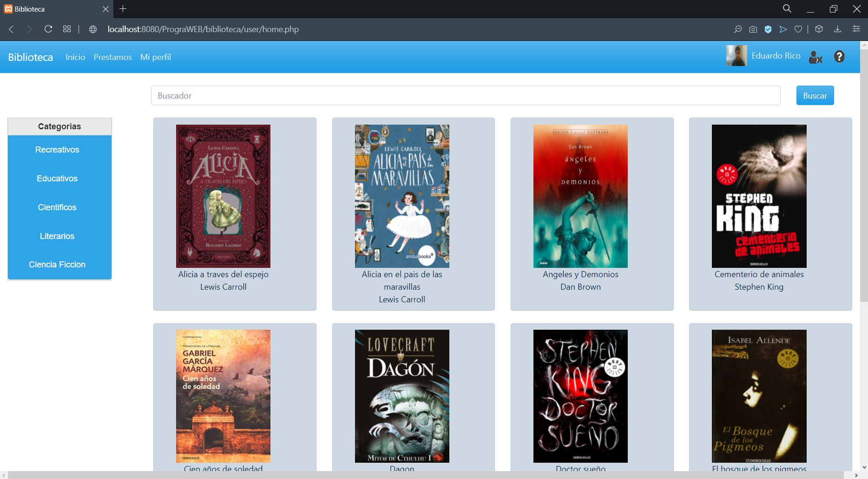Screen dimensions: 868x479
Task: Go to Inicio in the navbar
Action: pyautogui.click(x=75, y=57)
